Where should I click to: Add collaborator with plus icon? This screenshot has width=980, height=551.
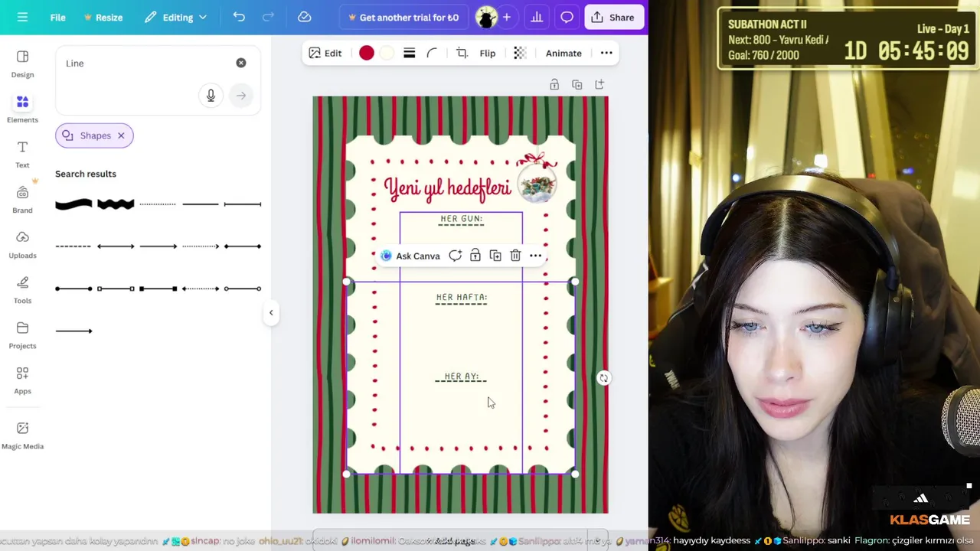coord(506,17)
